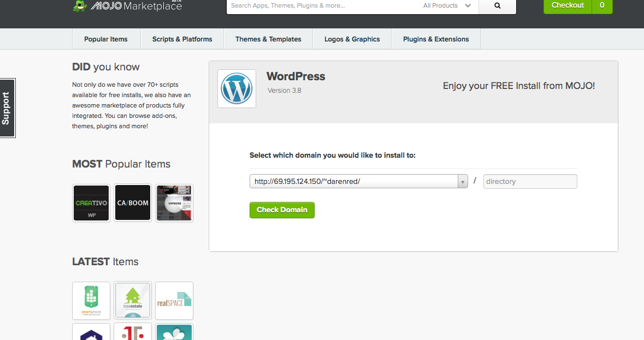Open the red letter logo latest item
644x340 pixels.
(133, 332)
